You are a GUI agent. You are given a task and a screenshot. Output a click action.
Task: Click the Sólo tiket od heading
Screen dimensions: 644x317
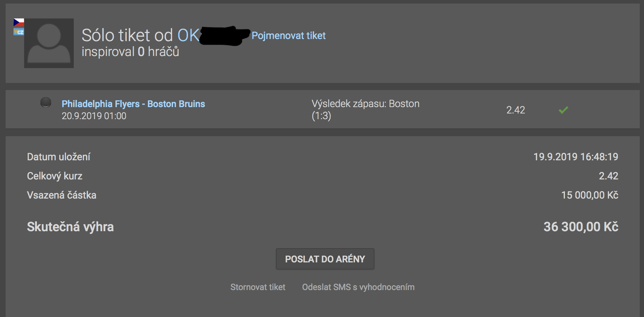coord(127,35)
